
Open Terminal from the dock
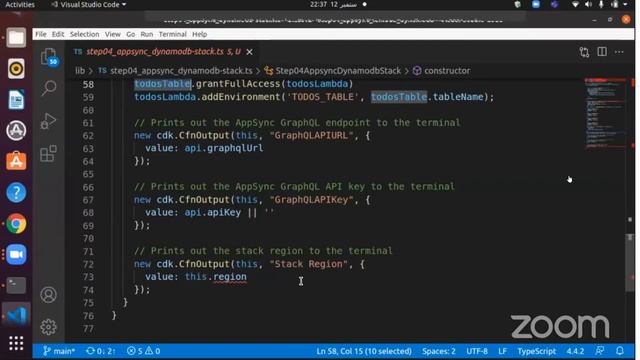tap(16, 285)
